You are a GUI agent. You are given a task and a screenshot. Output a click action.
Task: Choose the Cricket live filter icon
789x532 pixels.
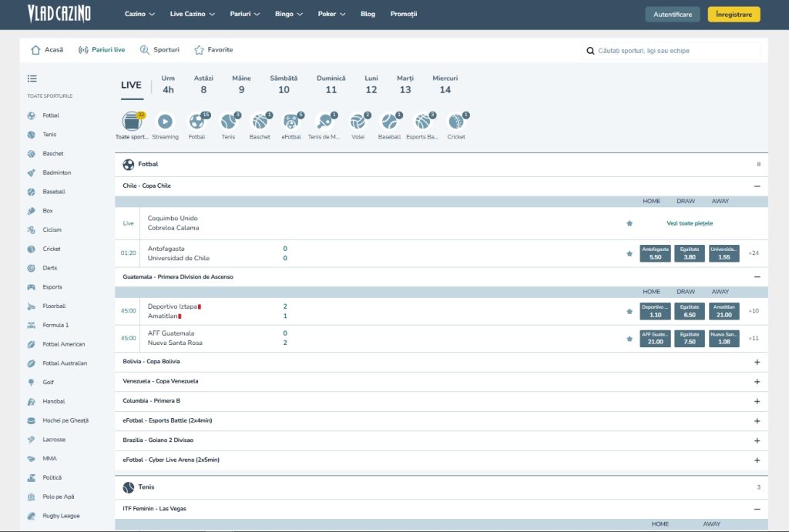pyautogui.click(x=456, y=122)
